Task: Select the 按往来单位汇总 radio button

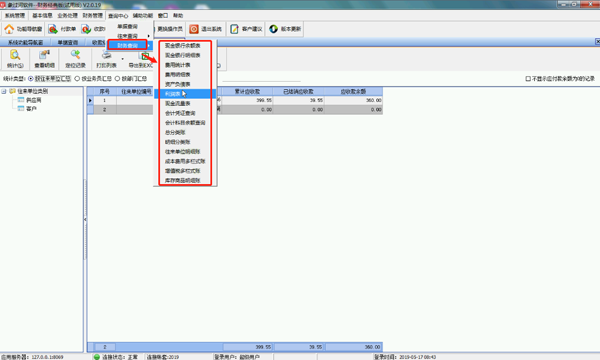Action: [31, 78]
